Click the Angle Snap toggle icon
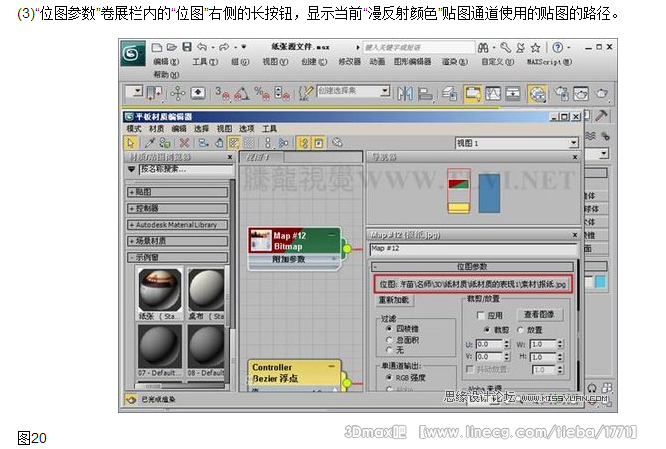The height and width of the screenshot is (449, 666). click(242, 93)
